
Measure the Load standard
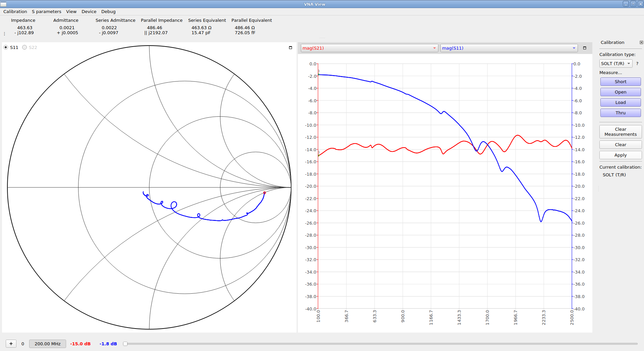[621, 103]
